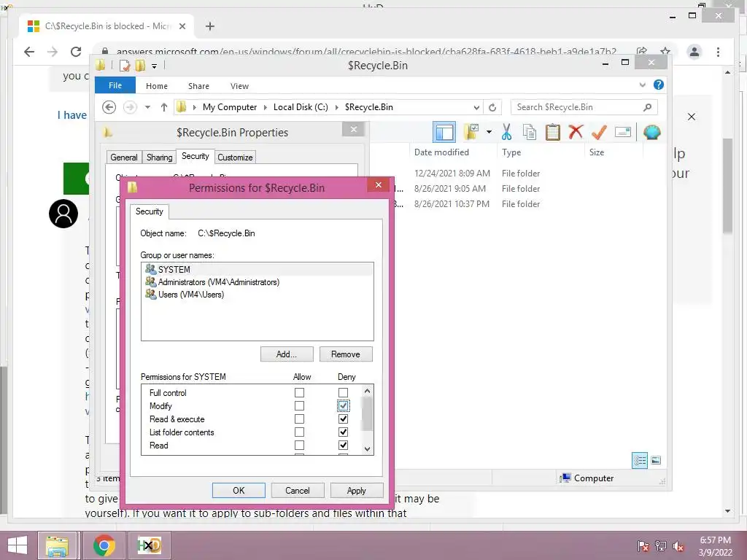This screenshot has height=560, width=747.
Task: Open a new Chrome tab
Action: pos(209,26)
